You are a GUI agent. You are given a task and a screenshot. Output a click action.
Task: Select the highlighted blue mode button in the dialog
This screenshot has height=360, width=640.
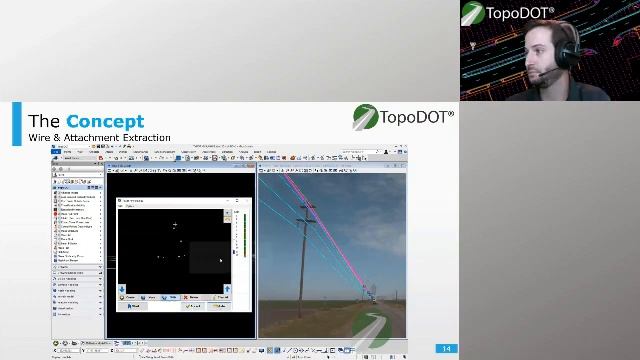[x=170, y=297]
